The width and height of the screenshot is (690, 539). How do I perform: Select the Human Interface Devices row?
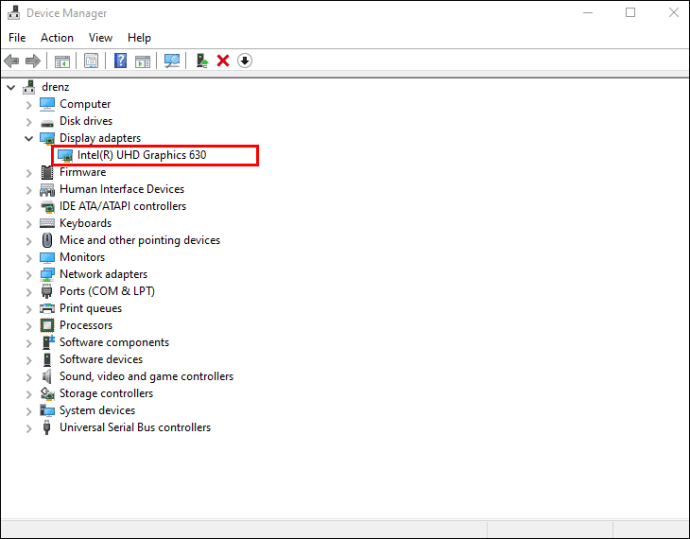click(122, 189)
